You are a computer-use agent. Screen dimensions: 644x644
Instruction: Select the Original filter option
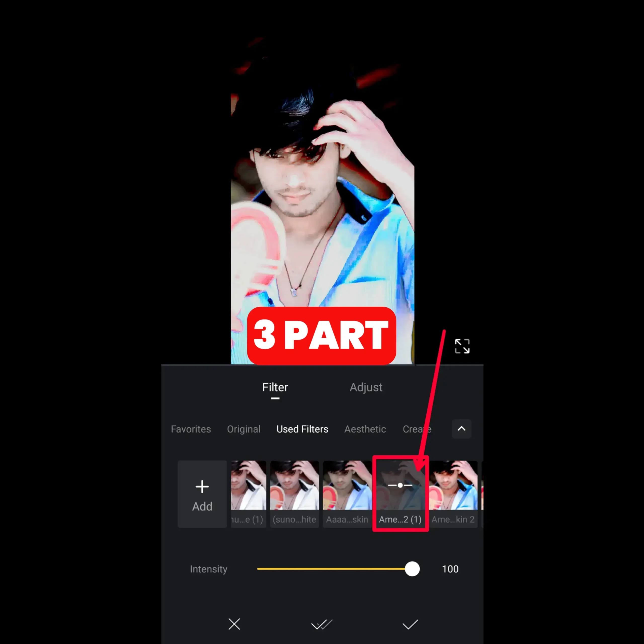tap(244, 429)
